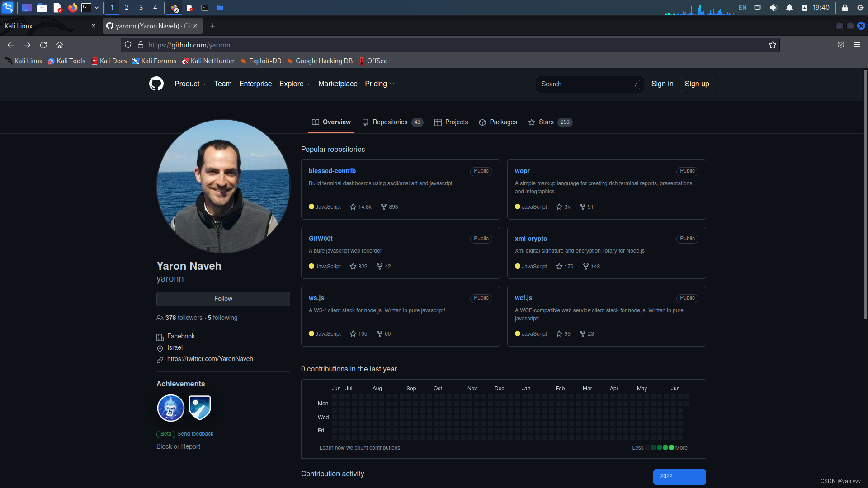Click the browser forward arrow
868x488 pixels.
(27, 45)
